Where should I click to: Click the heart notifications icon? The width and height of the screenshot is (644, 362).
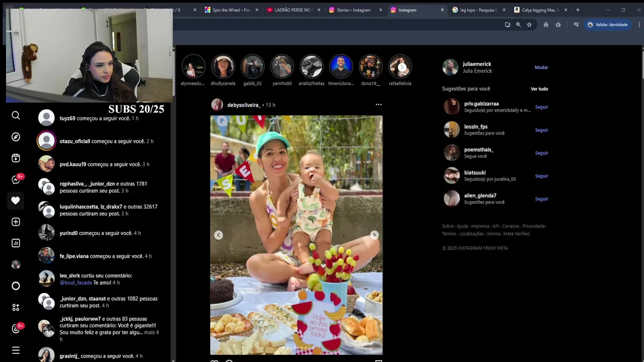(16, 201)
